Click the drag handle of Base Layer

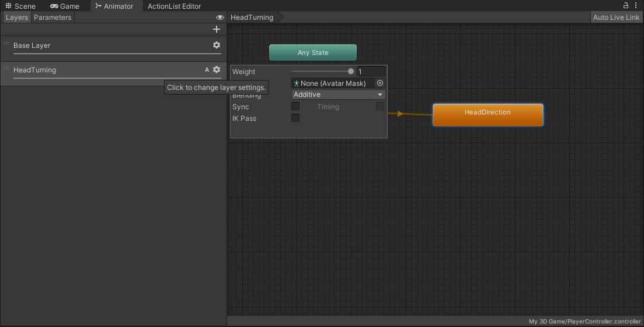[6, 43]
